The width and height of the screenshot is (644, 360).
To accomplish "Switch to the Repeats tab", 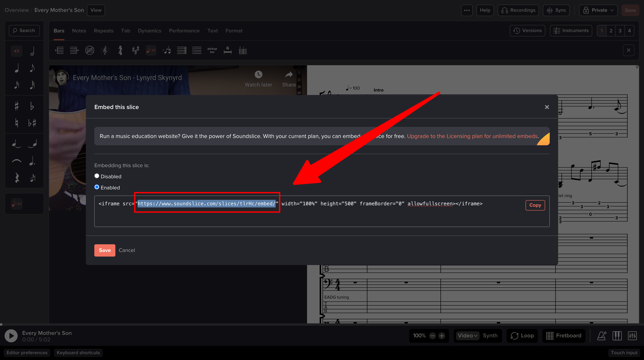I will click(103, 31).
